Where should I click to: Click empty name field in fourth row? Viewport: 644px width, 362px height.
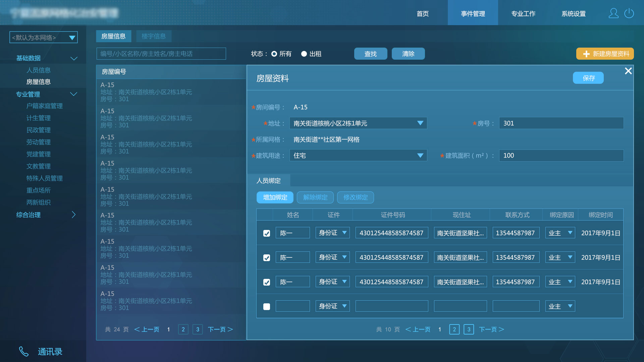coord(293,306)
